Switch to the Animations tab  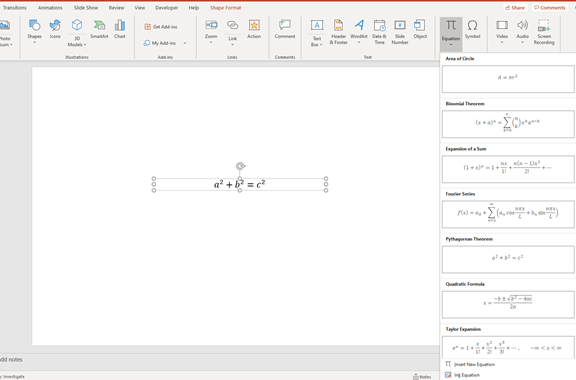[50, 8]
